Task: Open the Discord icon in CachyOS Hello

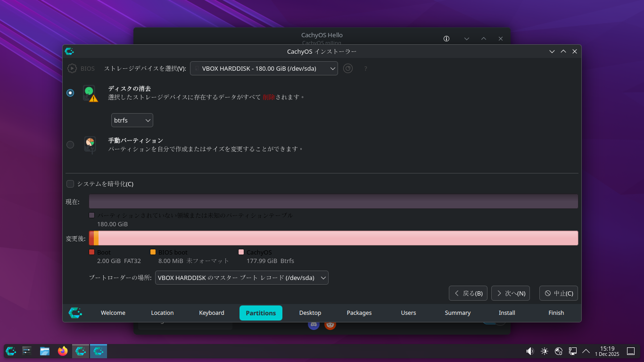Action: [x=314, y=325]
